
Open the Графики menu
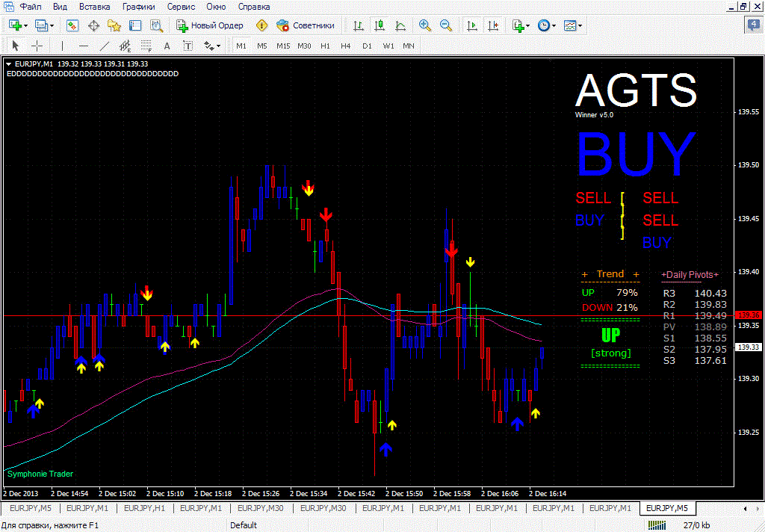click(x=138, y=7)
